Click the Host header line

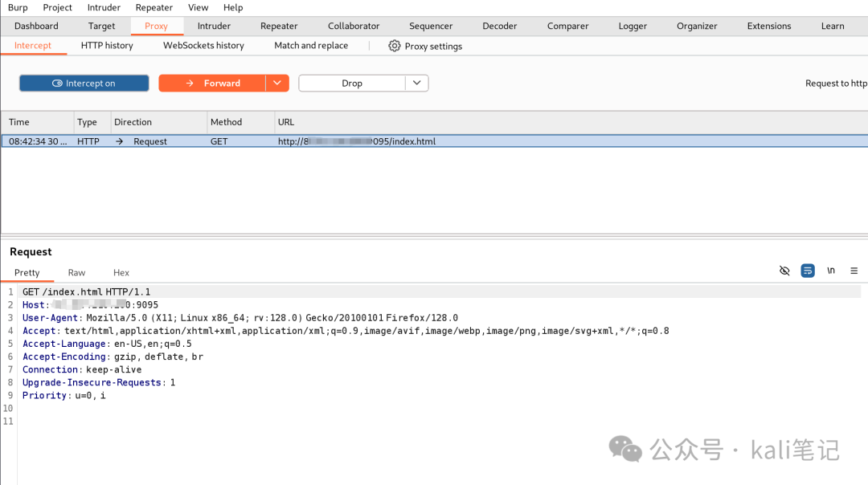(x=90, y=304)
